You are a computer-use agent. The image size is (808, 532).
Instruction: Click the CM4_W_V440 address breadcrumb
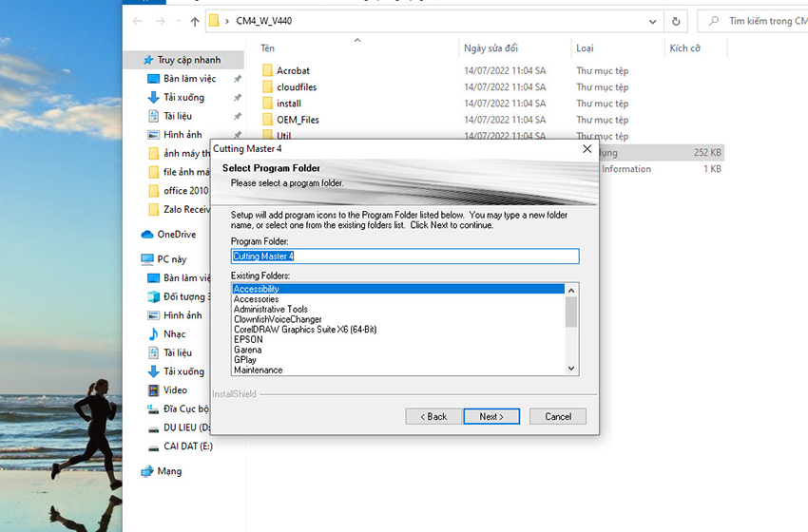(x=264, y=21)
